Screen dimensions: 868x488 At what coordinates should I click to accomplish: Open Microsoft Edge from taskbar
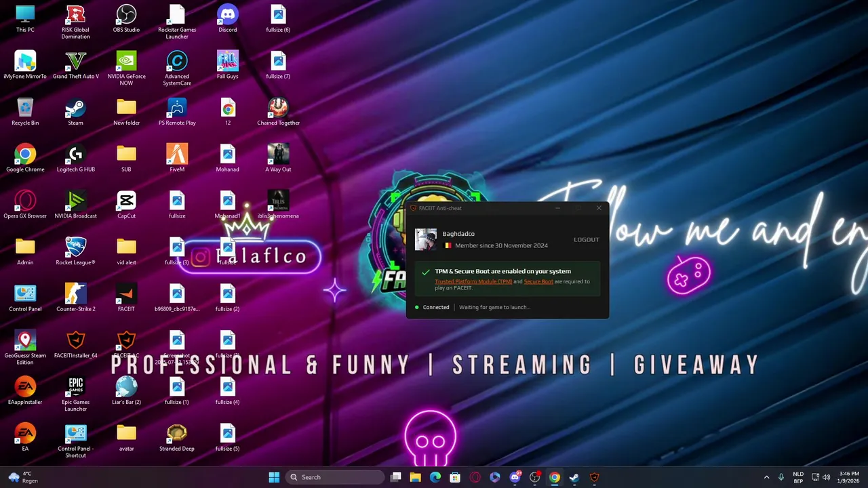(x=435, y=477)
